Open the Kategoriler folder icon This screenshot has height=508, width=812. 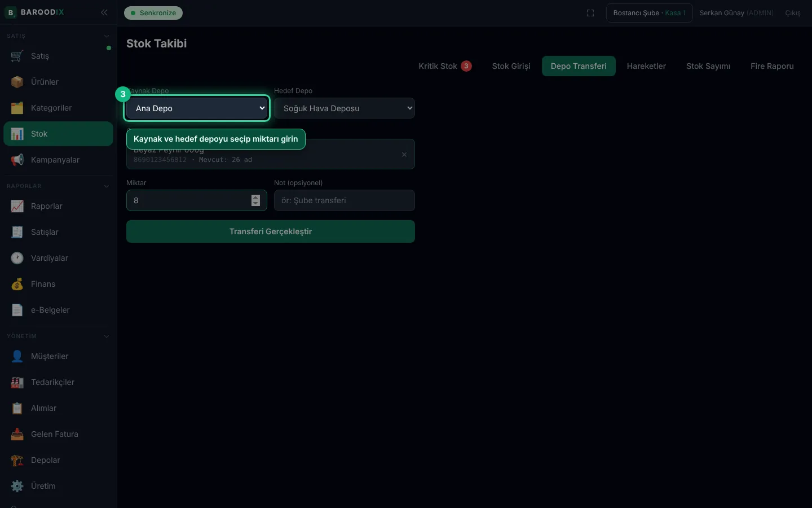(x=17, y=108)
